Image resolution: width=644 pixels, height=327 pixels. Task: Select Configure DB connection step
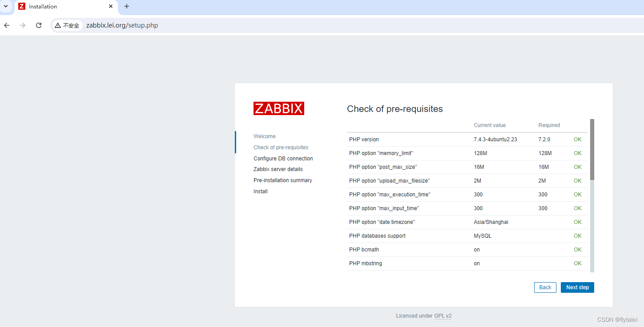283,159
